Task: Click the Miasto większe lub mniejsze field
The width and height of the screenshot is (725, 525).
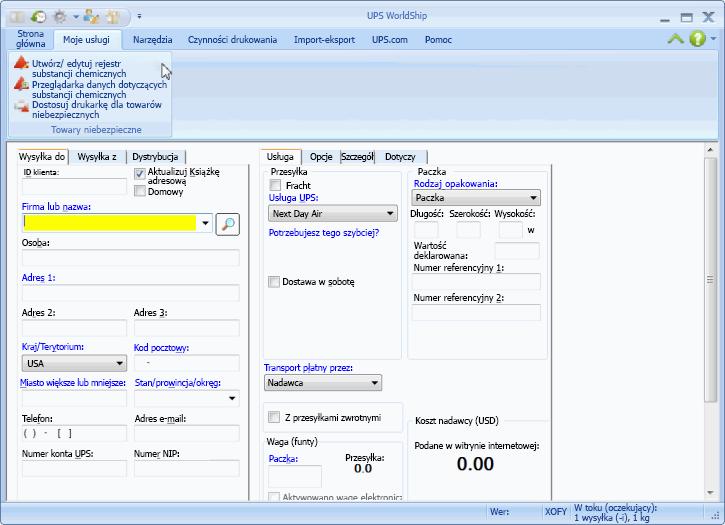Action: pos(74,398)
